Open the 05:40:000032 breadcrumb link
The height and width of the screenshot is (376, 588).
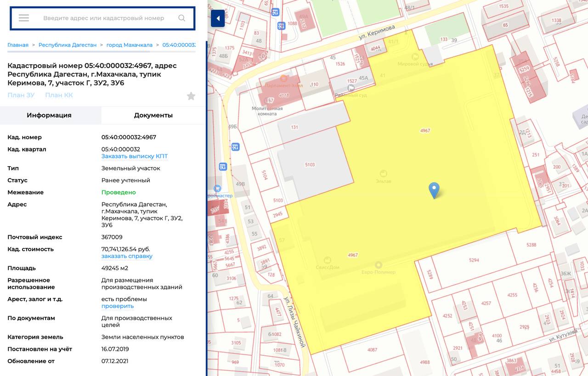[x=179, y=45]
